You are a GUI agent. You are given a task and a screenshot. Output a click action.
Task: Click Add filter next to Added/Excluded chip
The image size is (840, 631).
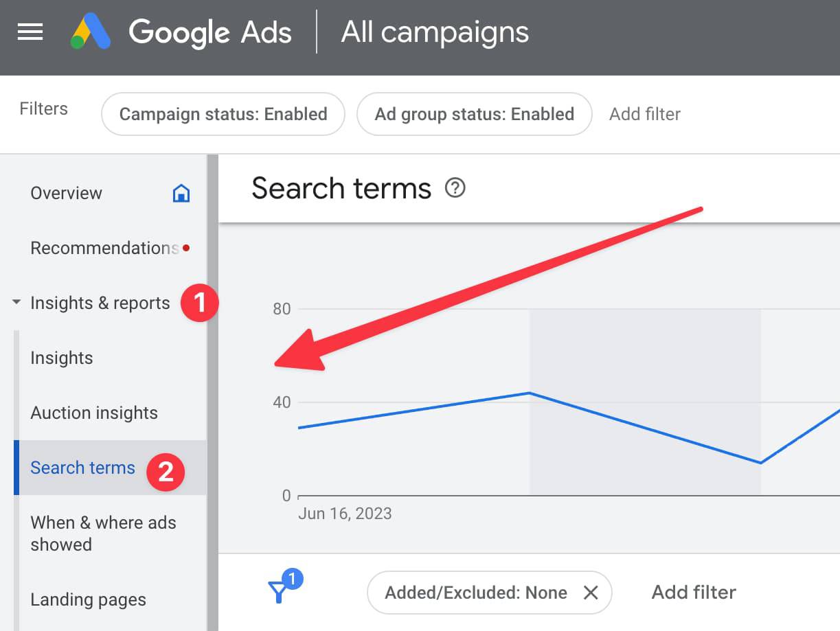point(694,592)
